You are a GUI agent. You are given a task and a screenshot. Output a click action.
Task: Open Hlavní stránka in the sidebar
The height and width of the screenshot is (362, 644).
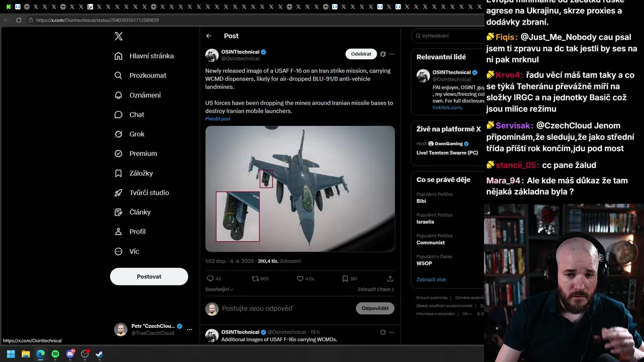point(144,56)
